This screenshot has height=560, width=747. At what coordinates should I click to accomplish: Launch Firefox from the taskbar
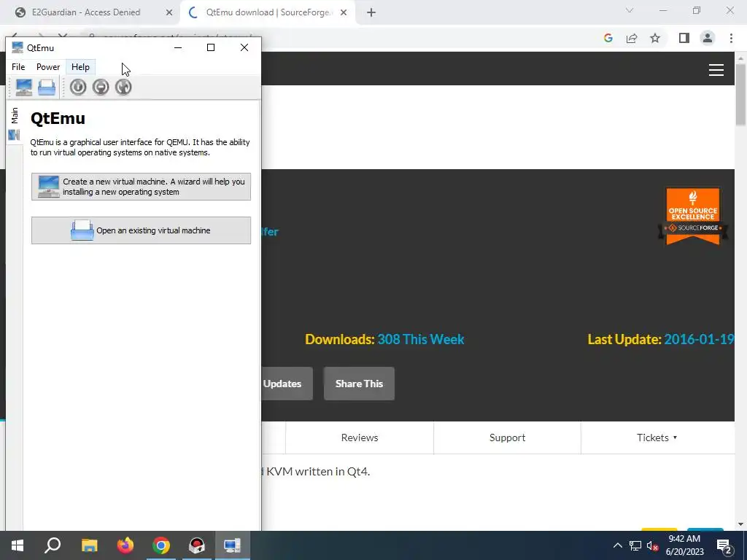click(x=125, y=545)
